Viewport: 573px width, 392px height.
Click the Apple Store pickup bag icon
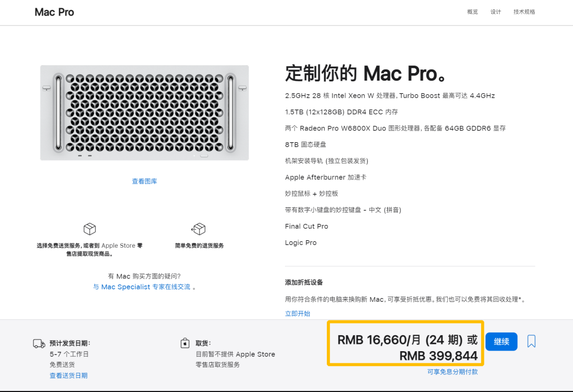coord(185,343)
